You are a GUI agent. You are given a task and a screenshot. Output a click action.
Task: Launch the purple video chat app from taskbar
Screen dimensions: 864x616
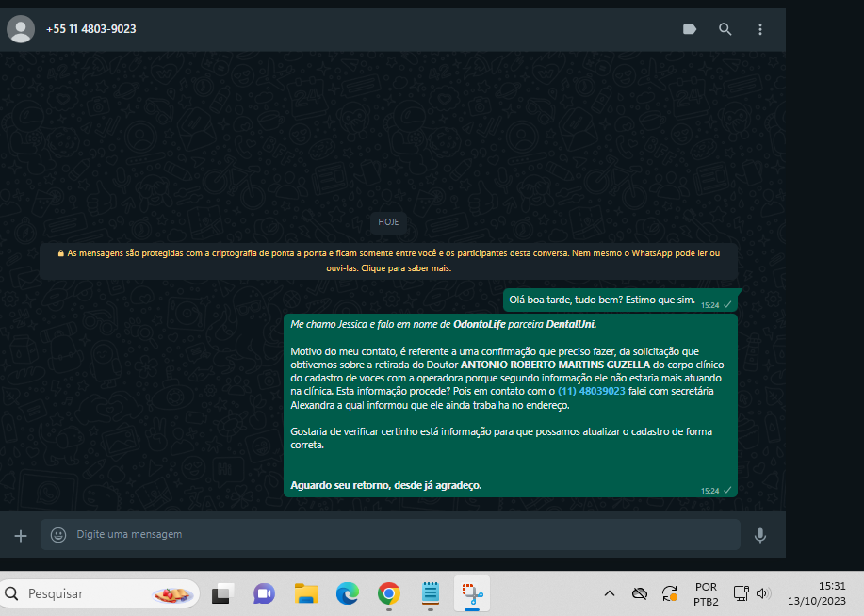point(264,594)
